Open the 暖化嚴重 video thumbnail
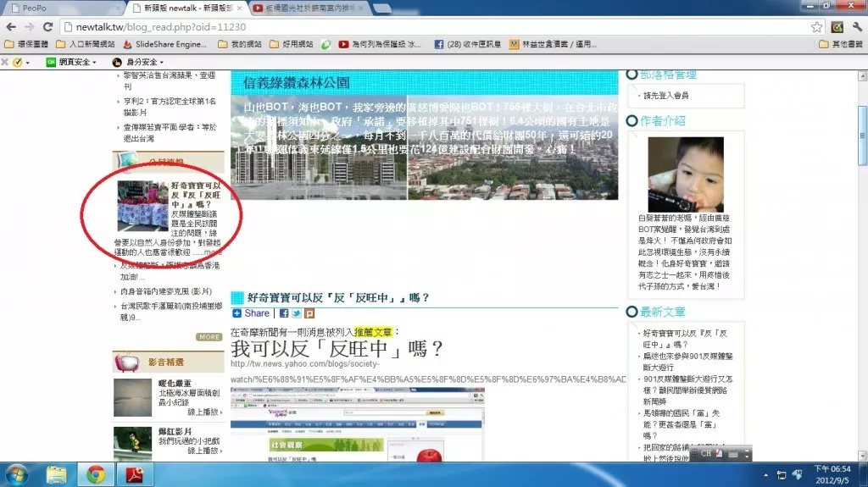Screen dimensions: 868x487 tap(132, 397)
